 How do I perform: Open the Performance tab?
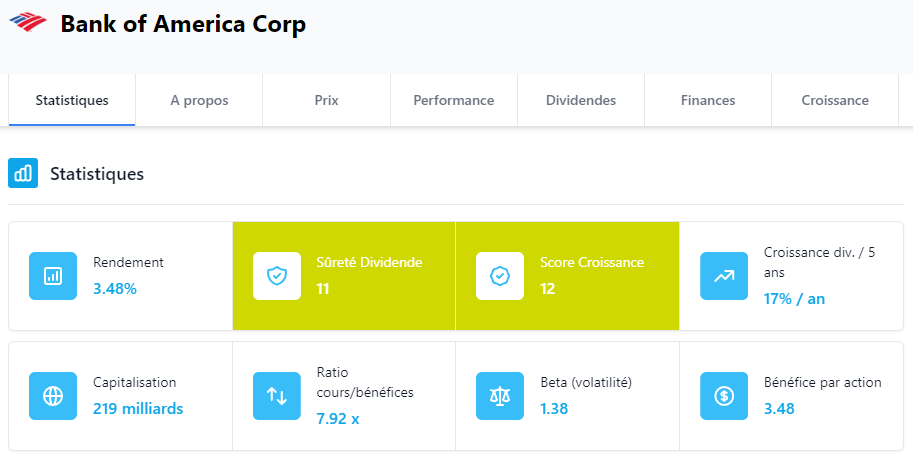click(x=454, y=100)
